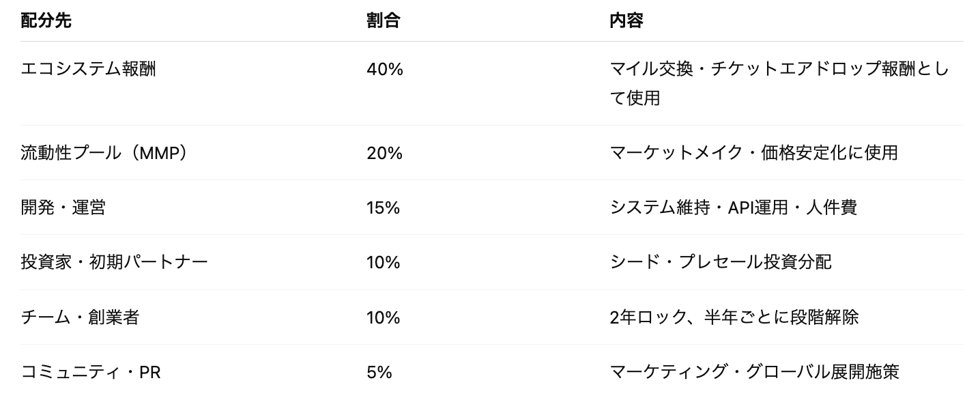Click the マーケットメイク・価格安定化に使用 text
The height and width of the screenshot is (400, 980).
click(753, 153)
